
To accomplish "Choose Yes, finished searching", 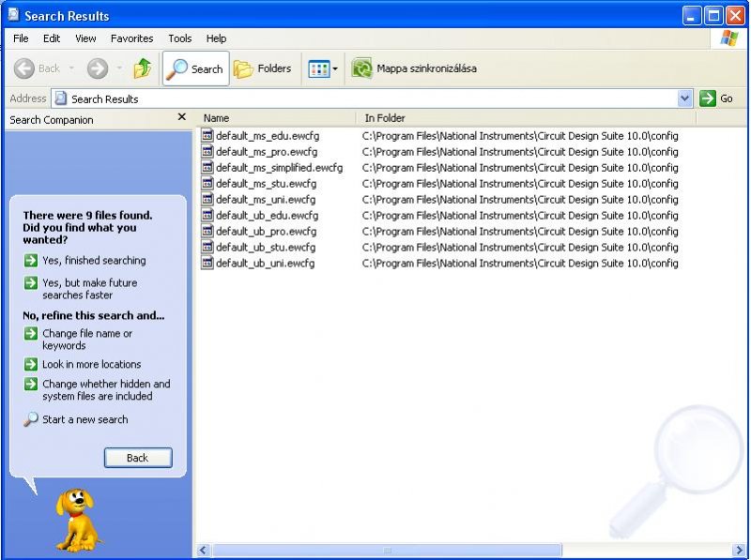I will click(x=85, y=261).
